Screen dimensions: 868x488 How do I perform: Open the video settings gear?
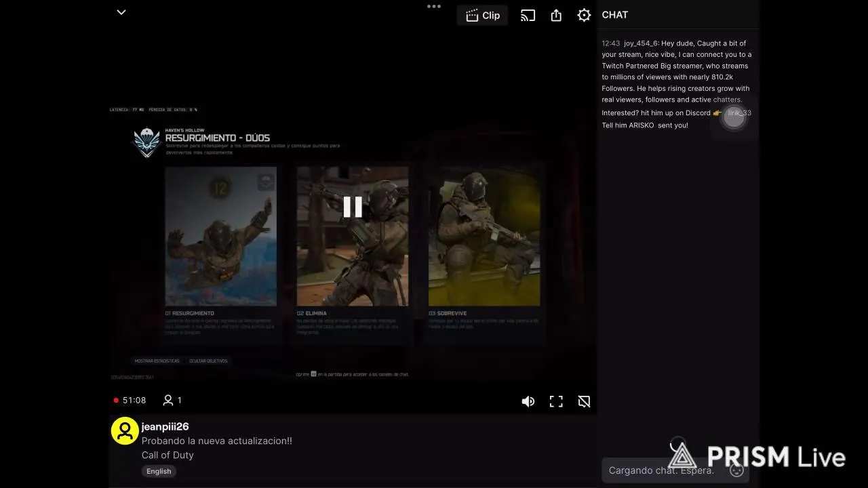tap(584, 15)
